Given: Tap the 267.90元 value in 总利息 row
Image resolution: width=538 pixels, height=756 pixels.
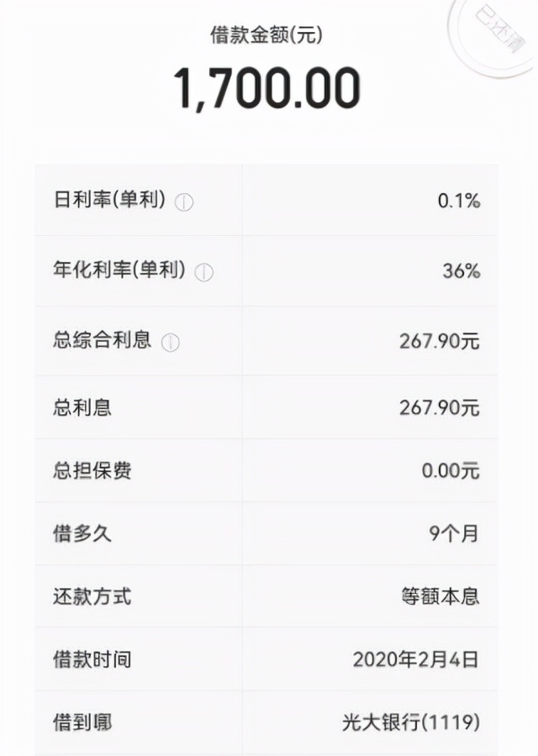Looking at the screenshot, I should [439, 408].
